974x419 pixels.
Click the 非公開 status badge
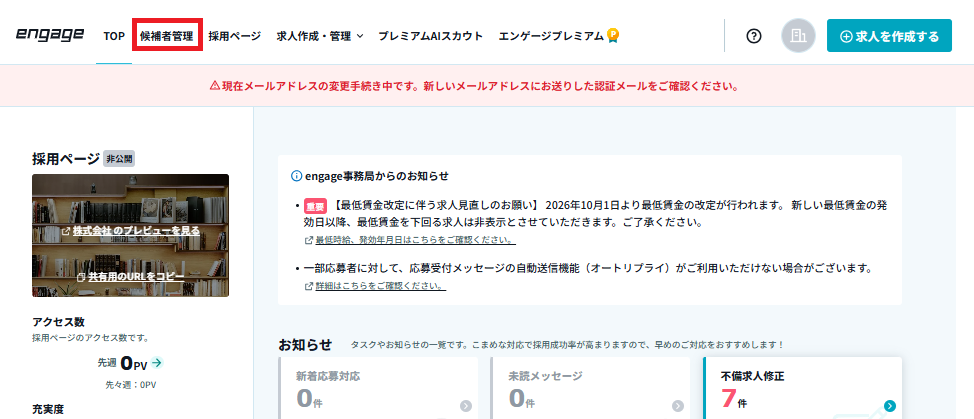point(119,159)
